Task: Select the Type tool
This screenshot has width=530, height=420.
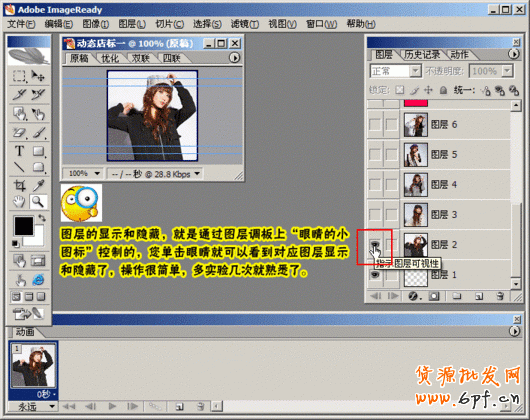Action: [x=19, y=151]
